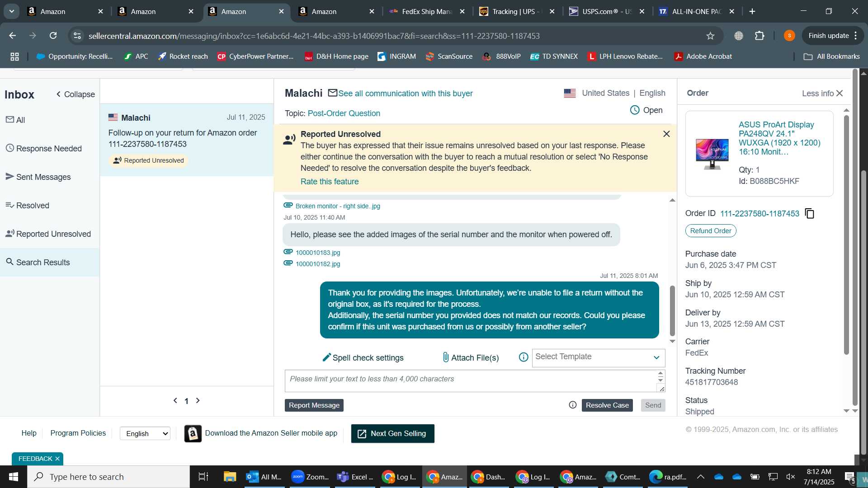Click the conversation thread scrollbar
The width and height of the screenshot is (868, 488).
(x=672, y=310)
